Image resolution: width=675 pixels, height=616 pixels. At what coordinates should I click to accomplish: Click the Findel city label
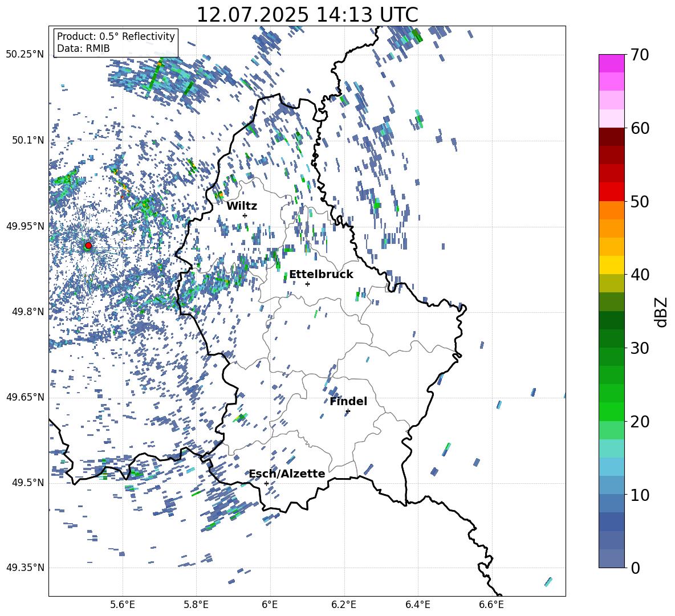(x=348, y=401)
